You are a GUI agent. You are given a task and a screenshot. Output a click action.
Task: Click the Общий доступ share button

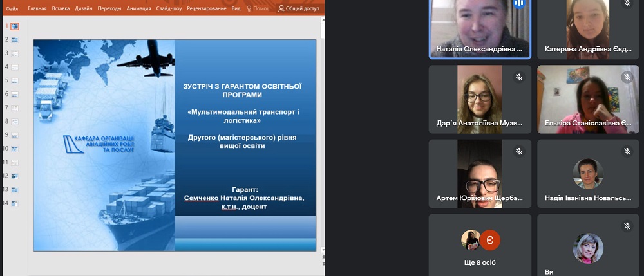point(298,9)
